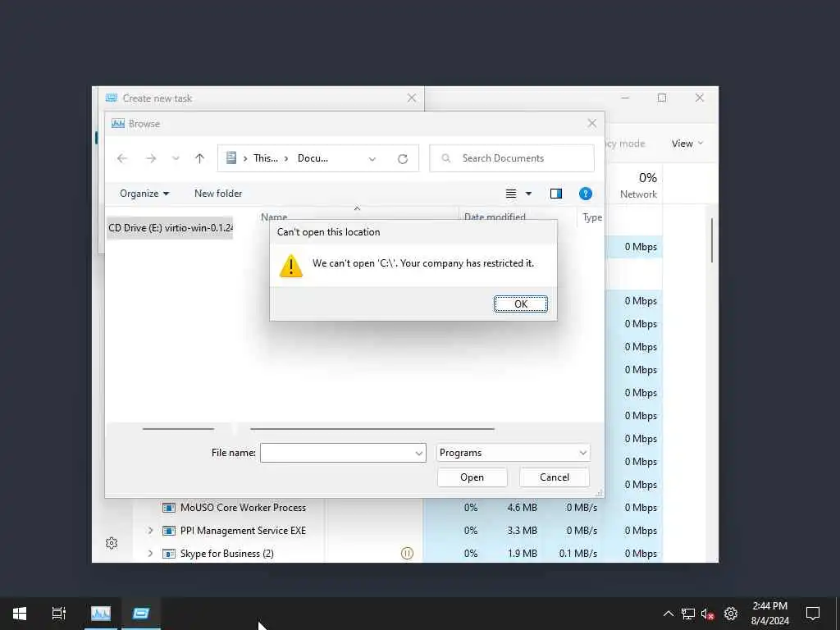Open the Windows Start menu
Viewport: 840px width, 630px height.
coord(20,614)
